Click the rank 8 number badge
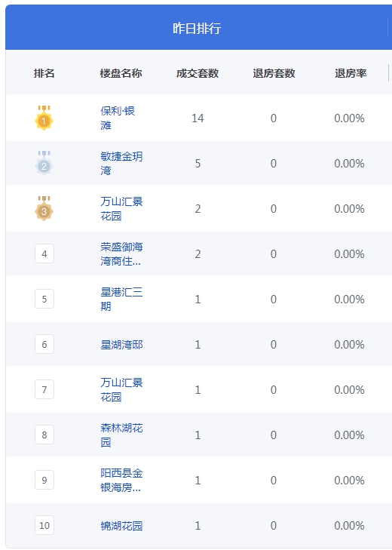Screen dimensions: 392x550 44,435
